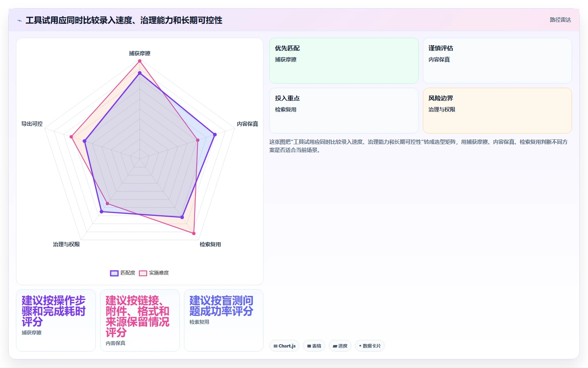Screen dimensions: 588x368
Task: Select pink 实施难度 data point on 检索复用 axis
Action: [x=194, y=234]
